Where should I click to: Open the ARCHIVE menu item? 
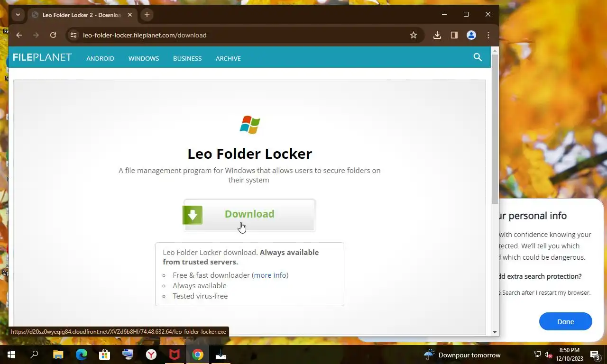[228, 58]
